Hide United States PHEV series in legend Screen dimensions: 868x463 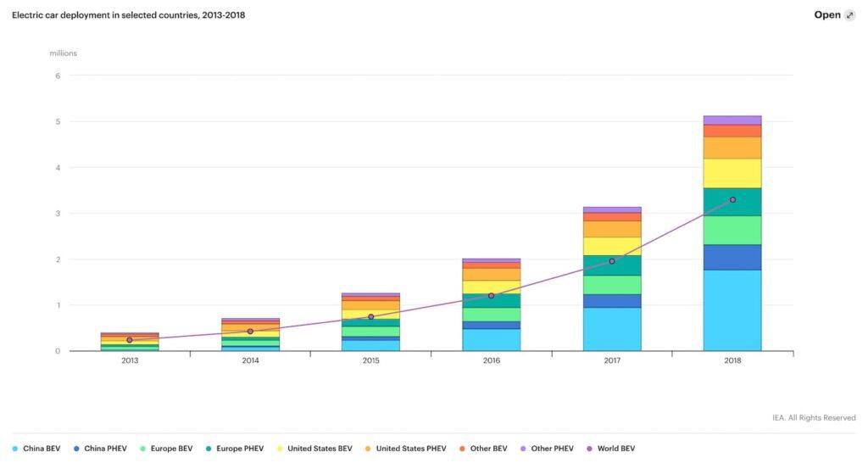(409, 449)
